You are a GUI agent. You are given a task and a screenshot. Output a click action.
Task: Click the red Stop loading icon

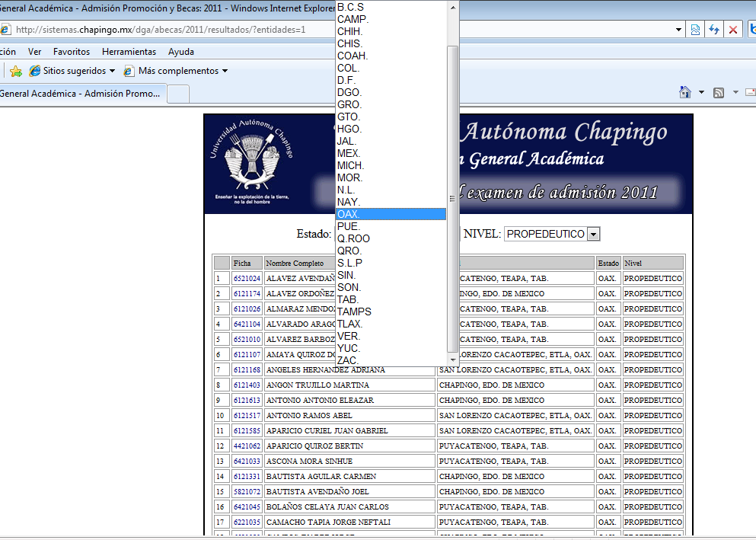coord(733,30)
